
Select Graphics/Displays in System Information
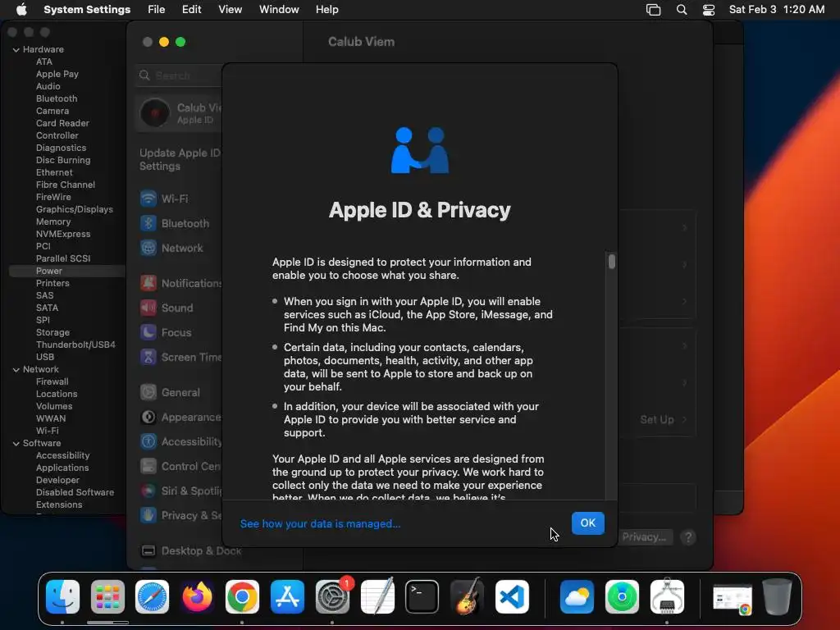pyautogui.click(x=75, y=209)
